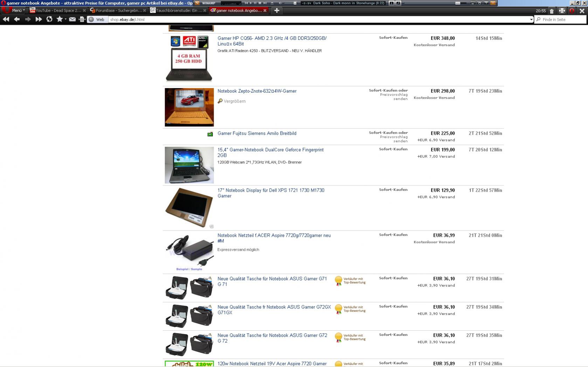Open 15,4" Gamer-Notebook DualCore listing

coord(270,153)
